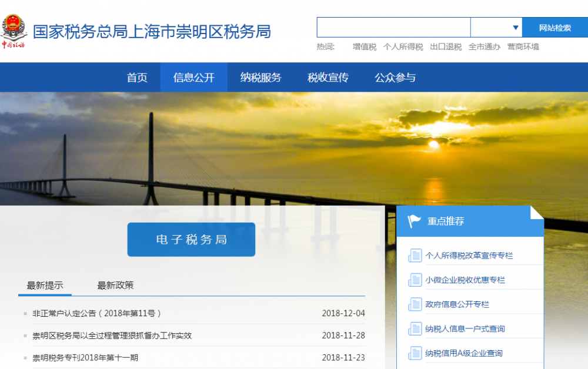The image size is (588, 369).
Task: Select the 税收宣传 navigation item
Action: (x=327, y=77)
